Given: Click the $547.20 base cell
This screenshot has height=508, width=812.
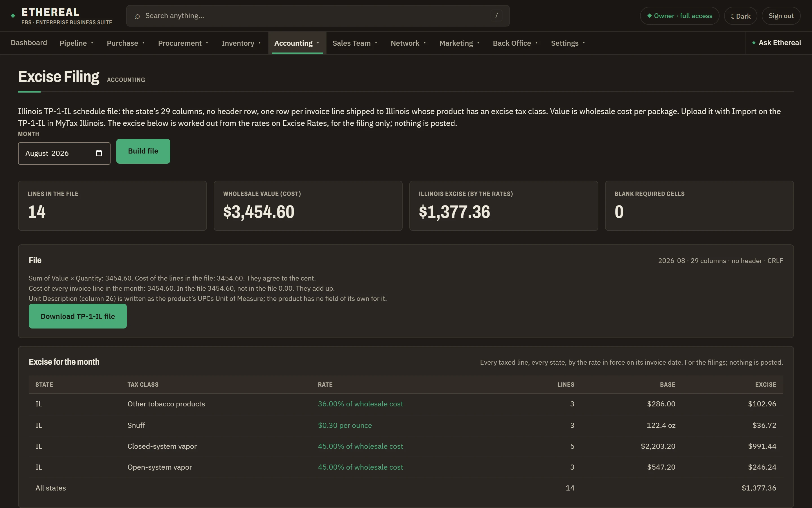Looking at the screenshot, I should pyautogui.click(x=661, y=467).
